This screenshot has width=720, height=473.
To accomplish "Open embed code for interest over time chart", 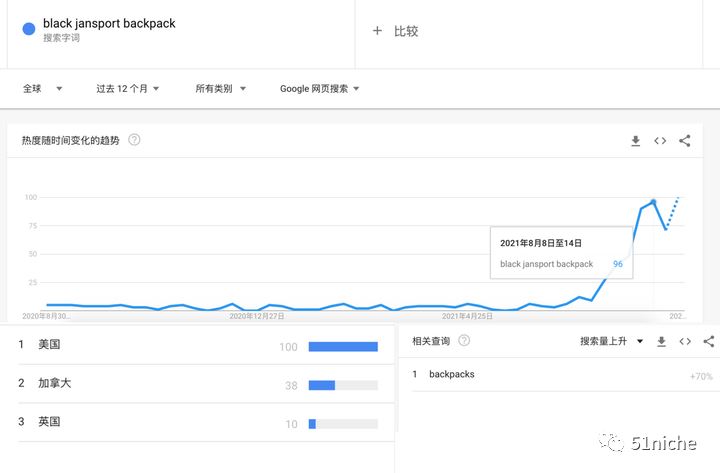I will click(660, 141).
